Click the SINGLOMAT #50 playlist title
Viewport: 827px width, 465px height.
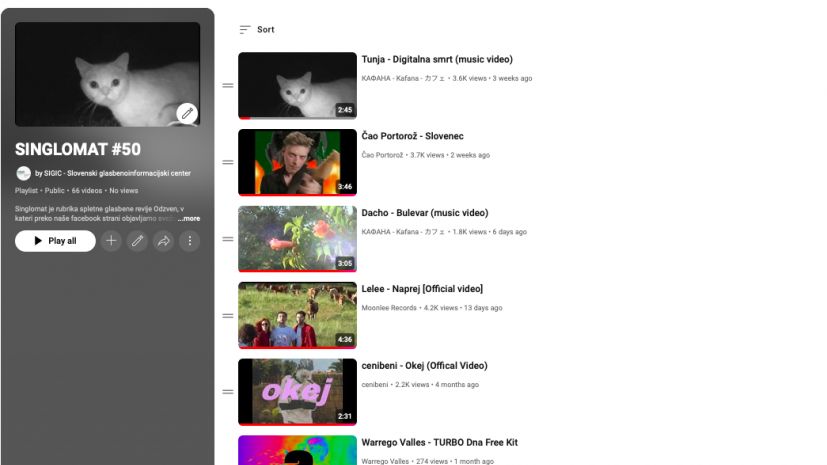tap(78, 150)
